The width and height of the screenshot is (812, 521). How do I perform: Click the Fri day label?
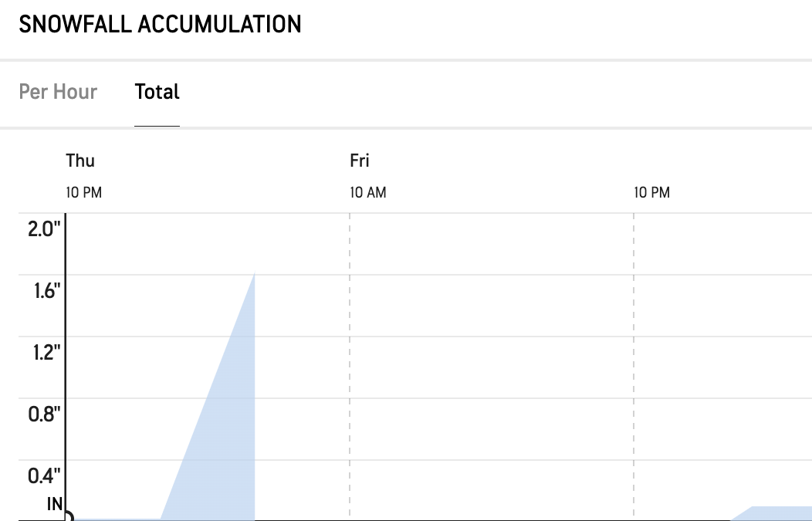pyautogui.click(x=360, y=161)
